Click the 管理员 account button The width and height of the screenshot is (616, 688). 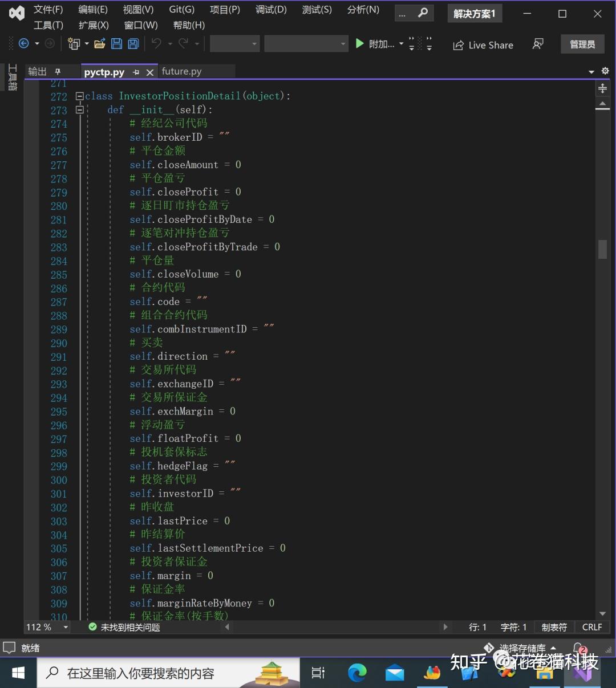coord(582,43)
